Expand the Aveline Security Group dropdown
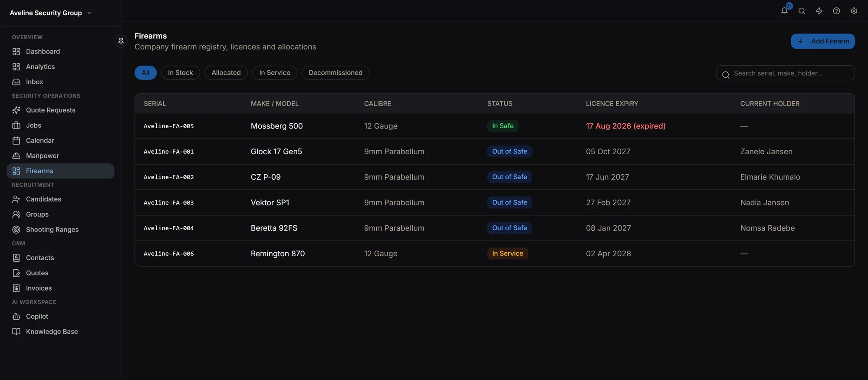This screenshot has width=868, height=380. (51, 13)
